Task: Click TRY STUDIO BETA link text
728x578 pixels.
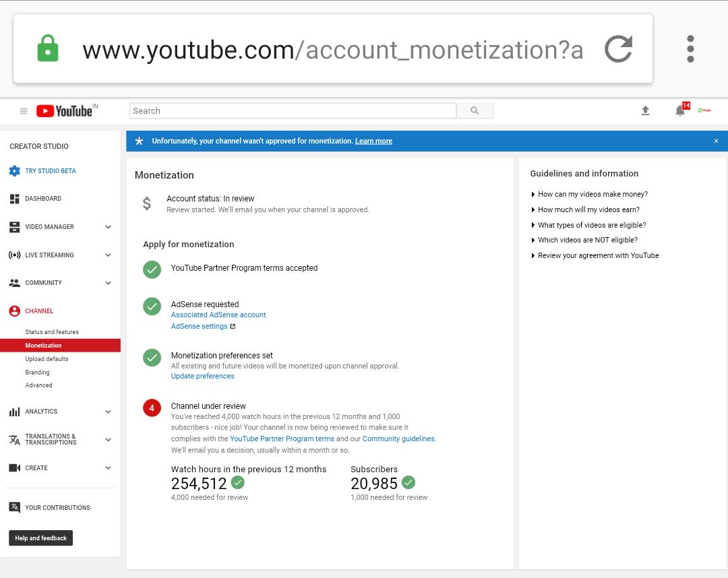Action: (x=50, y=170)
